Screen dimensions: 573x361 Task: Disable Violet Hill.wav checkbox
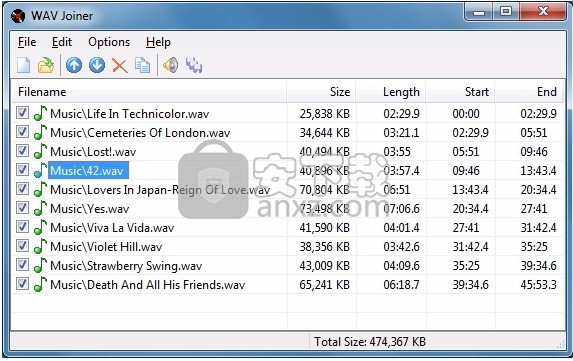point(22,246)
